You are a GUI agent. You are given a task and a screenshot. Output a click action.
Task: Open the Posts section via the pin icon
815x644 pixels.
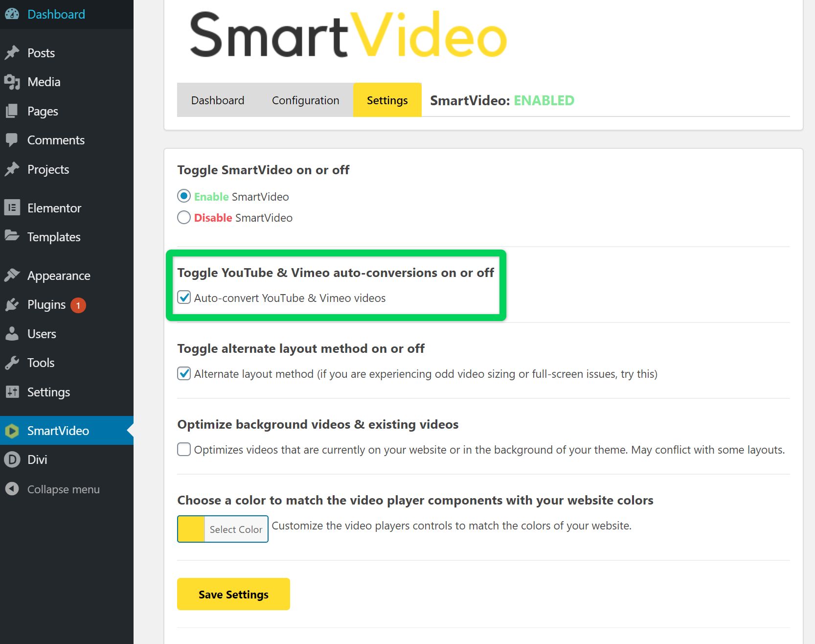(x=13, y=52)
